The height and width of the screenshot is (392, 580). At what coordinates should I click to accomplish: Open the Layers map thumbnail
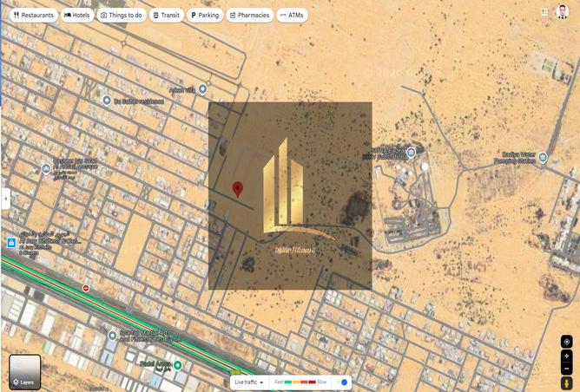(x=25, y=371)
